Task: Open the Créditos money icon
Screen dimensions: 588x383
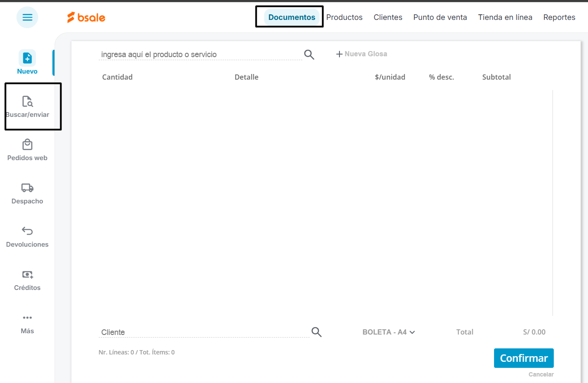Action: coord(27,274)
